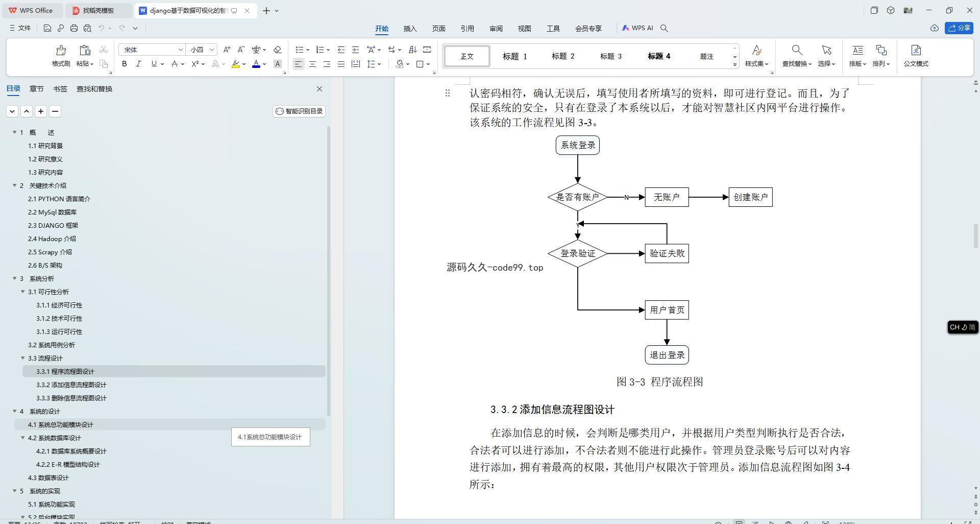Toggle Align Right paragraph alignment

click(x=327, y=64)
